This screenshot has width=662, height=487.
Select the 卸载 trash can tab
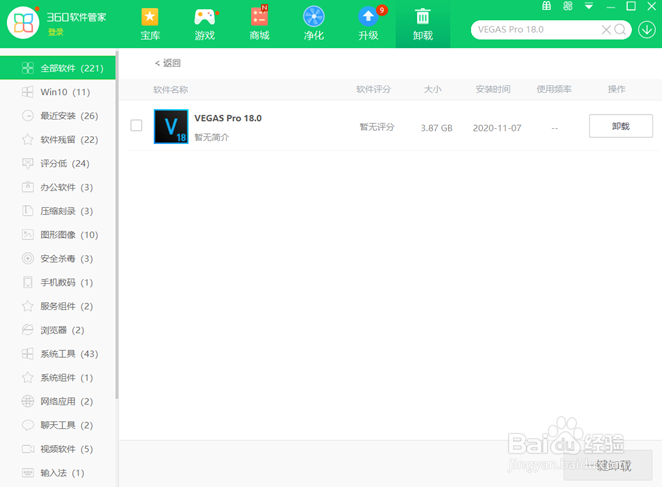tap(423, 24)
